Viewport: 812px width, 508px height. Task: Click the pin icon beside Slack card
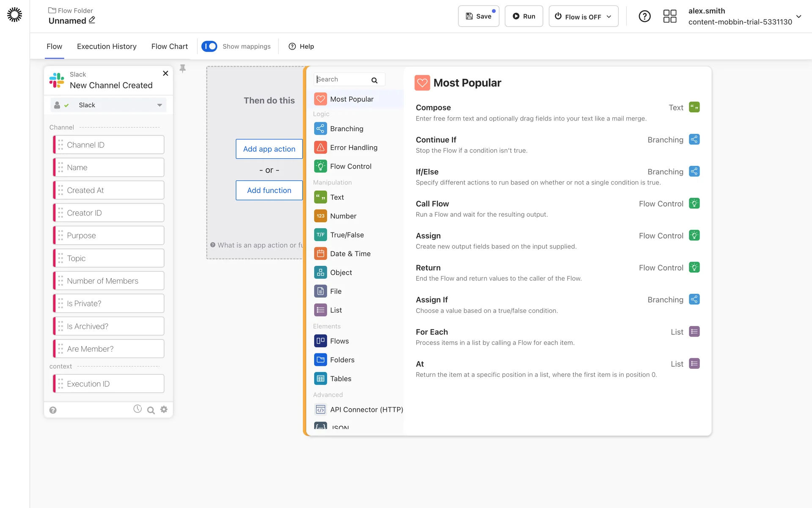tap(183, 68)
